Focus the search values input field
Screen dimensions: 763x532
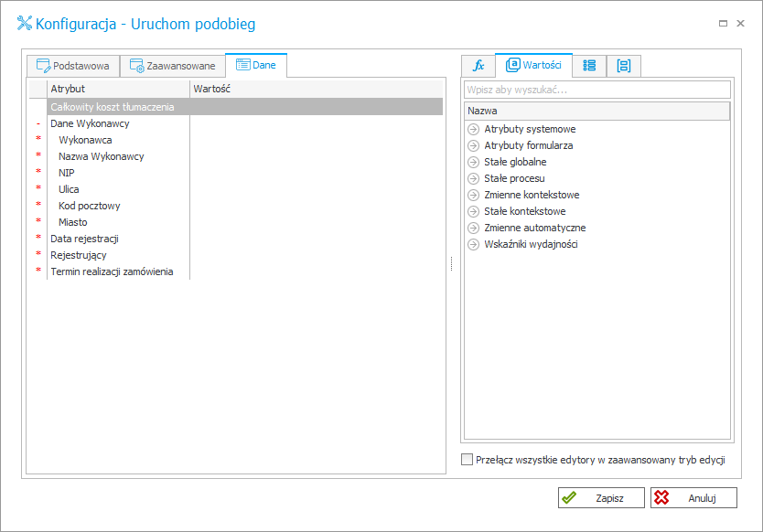pyautogui.click(x=597, y=90)
